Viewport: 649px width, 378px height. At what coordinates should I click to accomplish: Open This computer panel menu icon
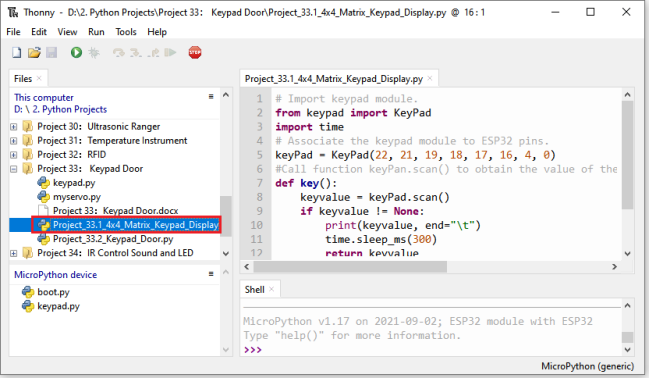pyautogui.click(x=211, y=96)
